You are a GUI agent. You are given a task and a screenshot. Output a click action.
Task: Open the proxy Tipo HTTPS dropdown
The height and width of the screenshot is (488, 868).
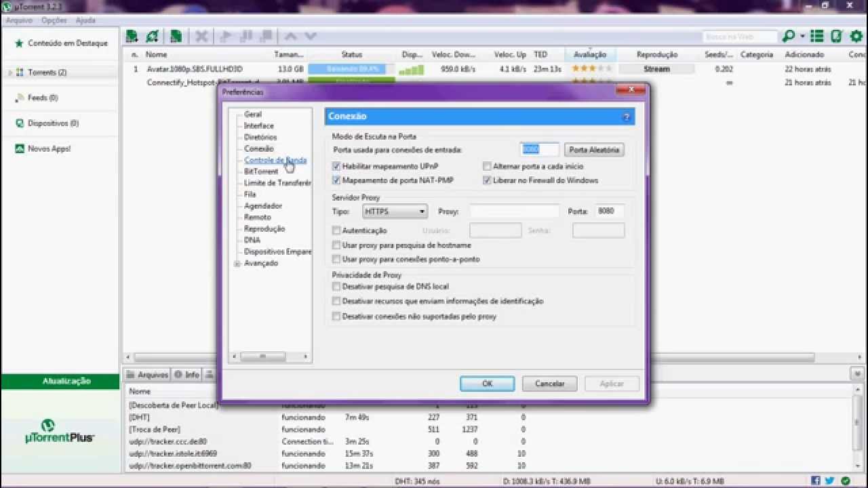(395, 211)
